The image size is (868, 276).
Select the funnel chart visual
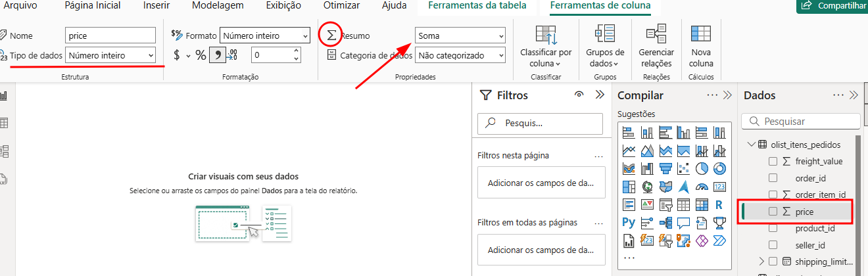[x=665, y=169]
